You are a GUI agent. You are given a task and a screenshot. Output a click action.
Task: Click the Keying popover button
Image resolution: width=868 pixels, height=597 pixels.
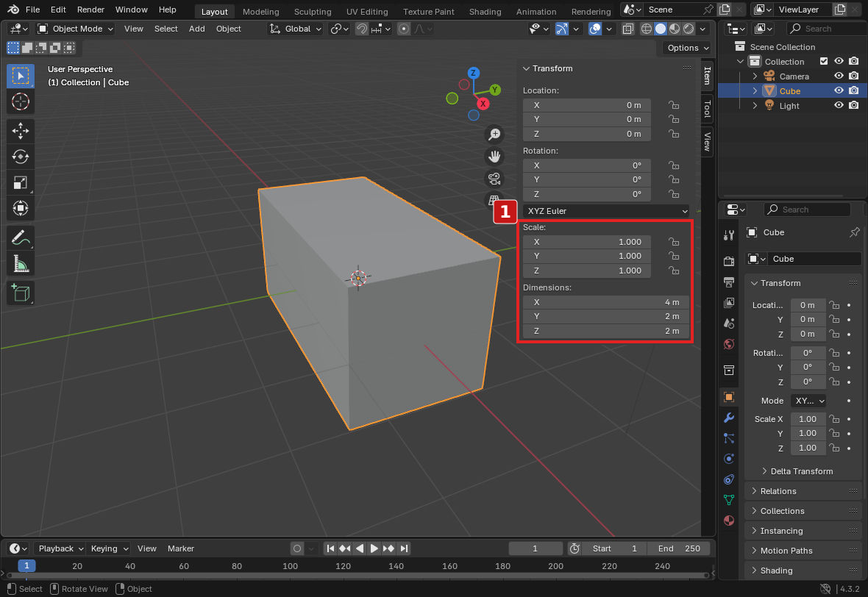[x=110, y=548]
